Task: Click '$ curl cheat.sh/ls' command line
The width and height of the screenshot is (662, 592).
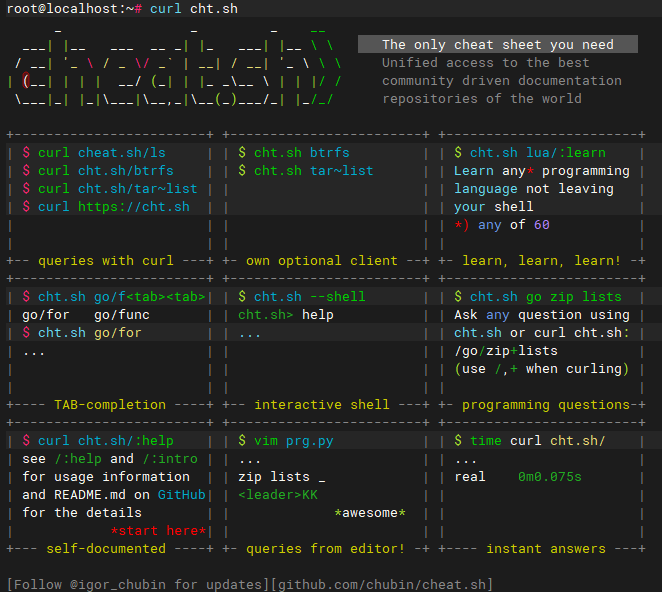Action: point(94,152)
